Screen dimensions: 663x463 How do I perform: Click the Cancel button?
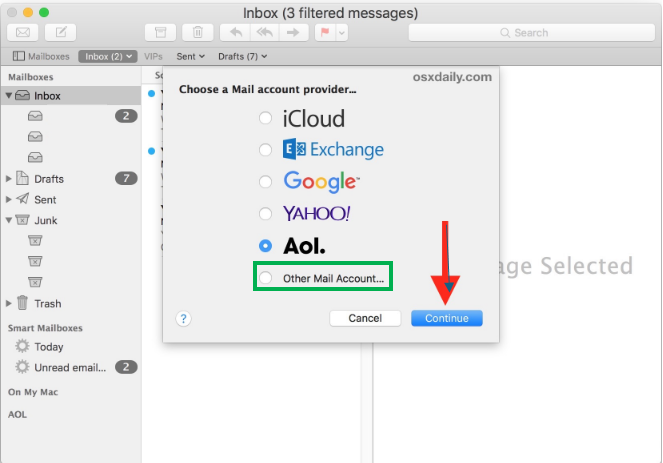[365, 318]
